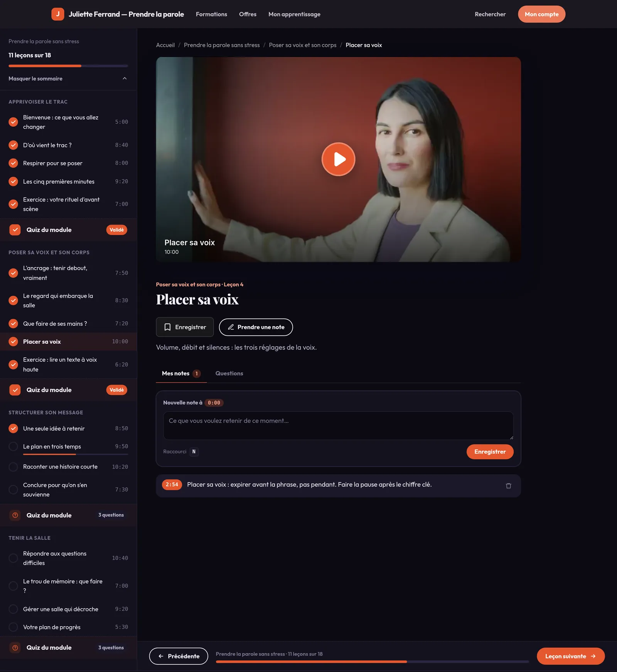Toggle completion circle for Votre plan de progrès
617x672 pixels.
click(13, 627)
